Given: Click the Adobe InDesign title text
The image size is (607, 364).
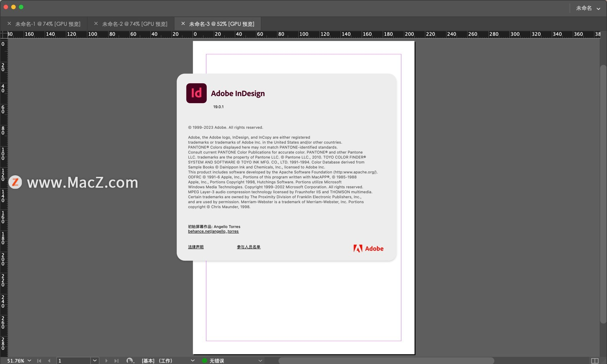Looking at the screenshot, I should tap(238, 94).
